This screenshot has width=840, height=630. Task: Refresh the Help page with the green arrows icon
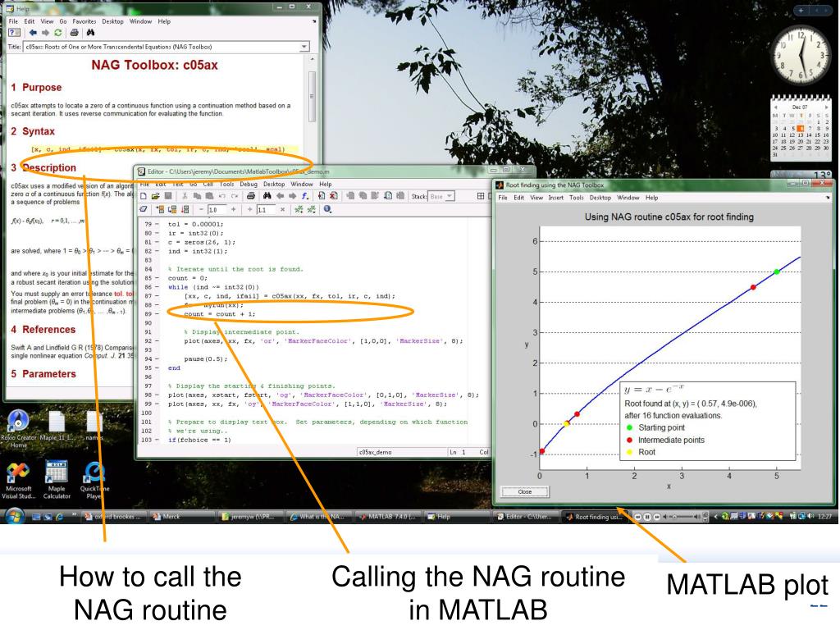(x=58, y=33)
